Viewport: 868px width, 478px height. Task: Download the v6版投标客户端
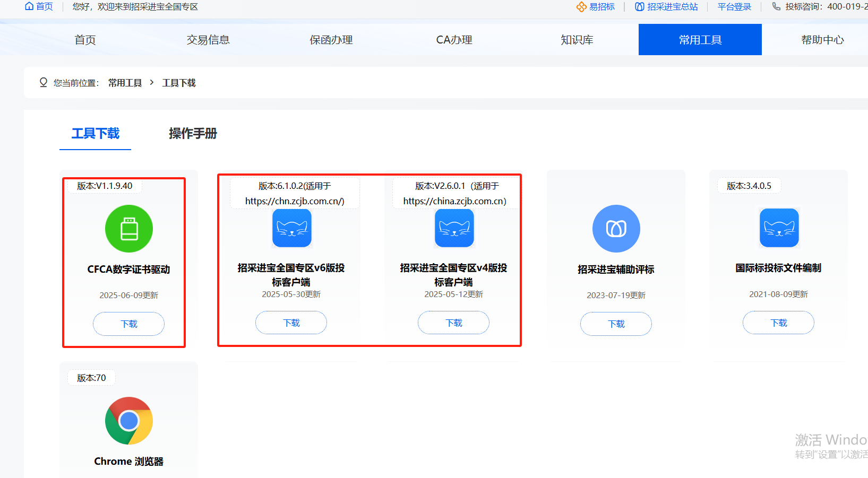tap(291, 323)
